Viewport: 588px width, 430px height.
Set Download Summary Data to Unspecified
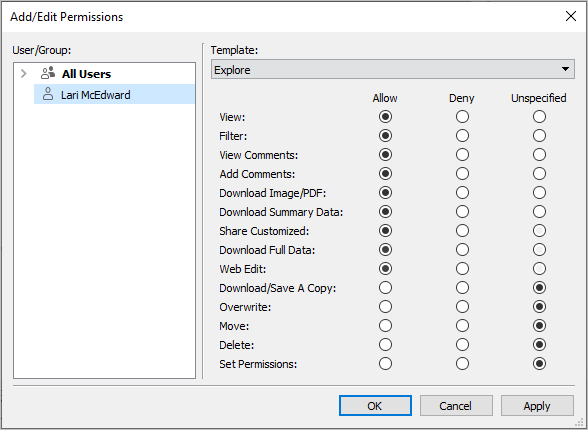click(x=539, y=211)
